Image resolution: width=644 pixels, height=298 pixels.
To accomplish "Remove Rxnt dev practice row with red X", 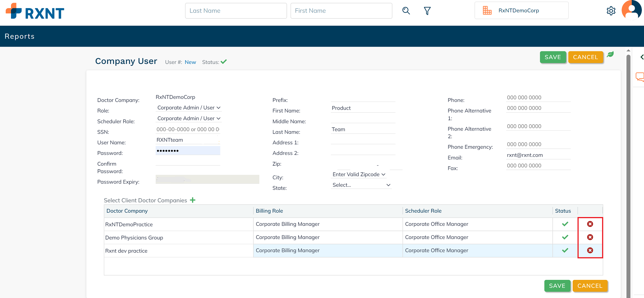I will [x=590, y=250].
